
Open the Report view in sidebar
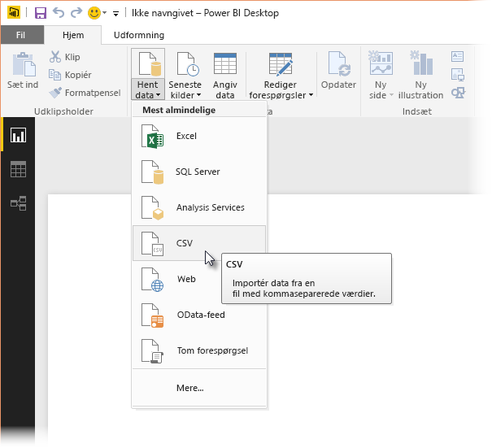18,135
